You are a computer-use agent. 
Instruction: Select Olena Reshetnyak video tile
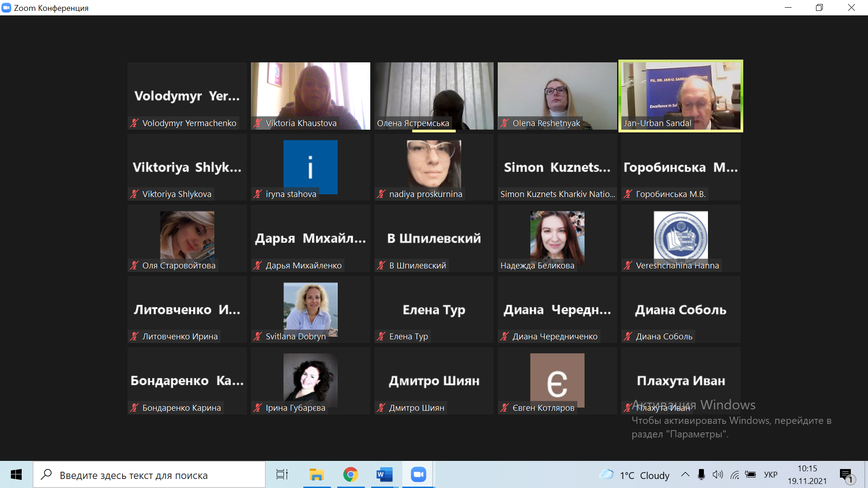tap(557, 96)
